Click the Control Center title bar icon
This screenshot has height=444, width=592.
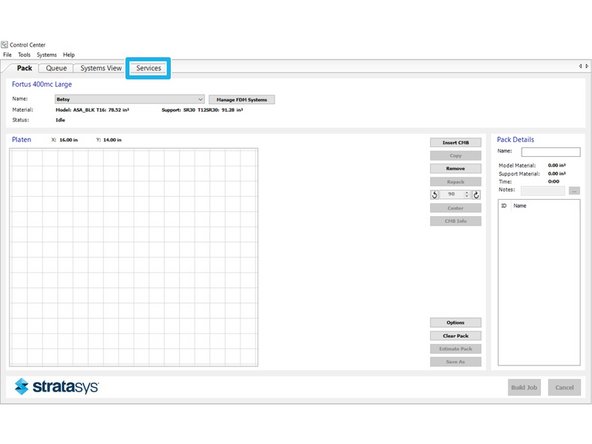pyautogui.click(x=4, y=45)
